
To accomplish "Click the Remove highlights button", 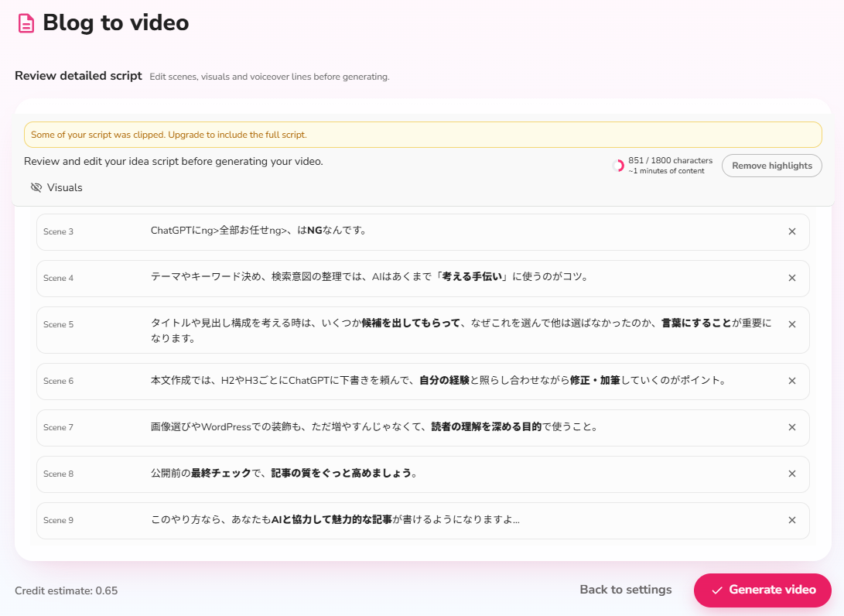I will pos(771,166).
